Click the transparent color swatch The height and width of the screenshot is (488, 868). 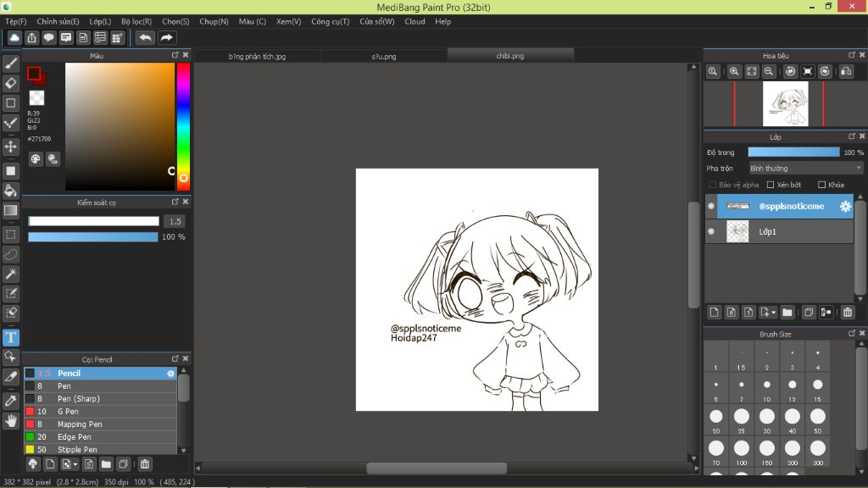tap(36, 98)
